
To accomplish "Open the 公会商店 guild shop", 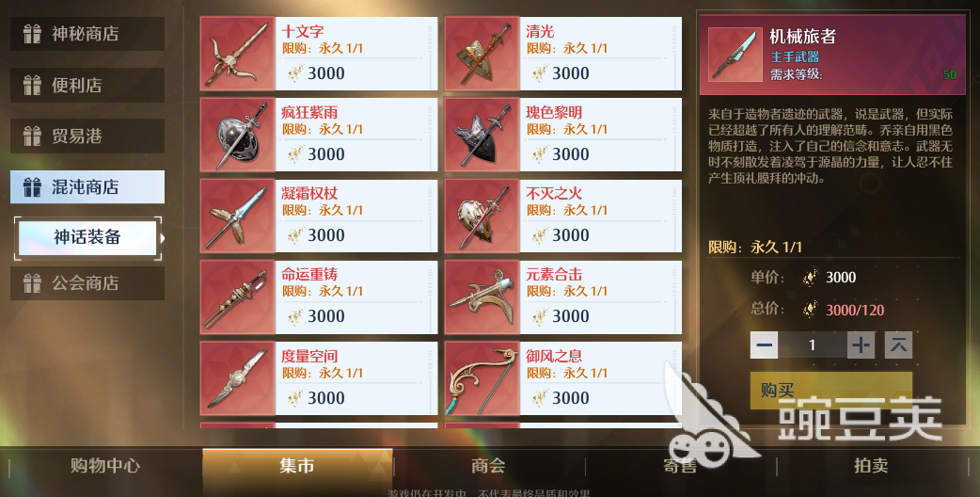I will (x=87, y=283).
